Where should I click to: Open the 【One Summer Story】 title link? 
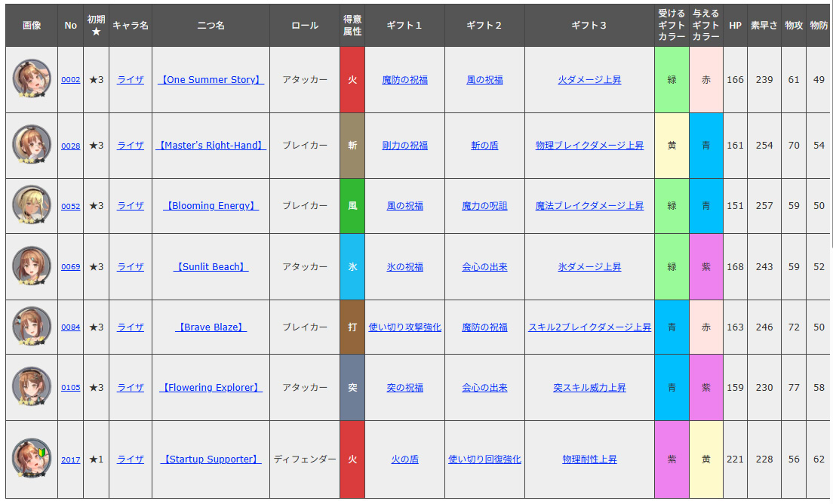tap(211, 80)
